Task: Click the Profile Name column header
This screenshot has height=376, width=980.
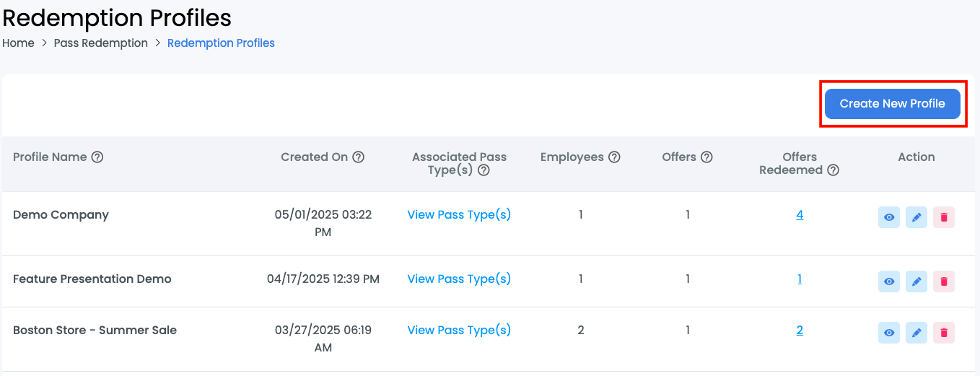Action: (50, 157)
